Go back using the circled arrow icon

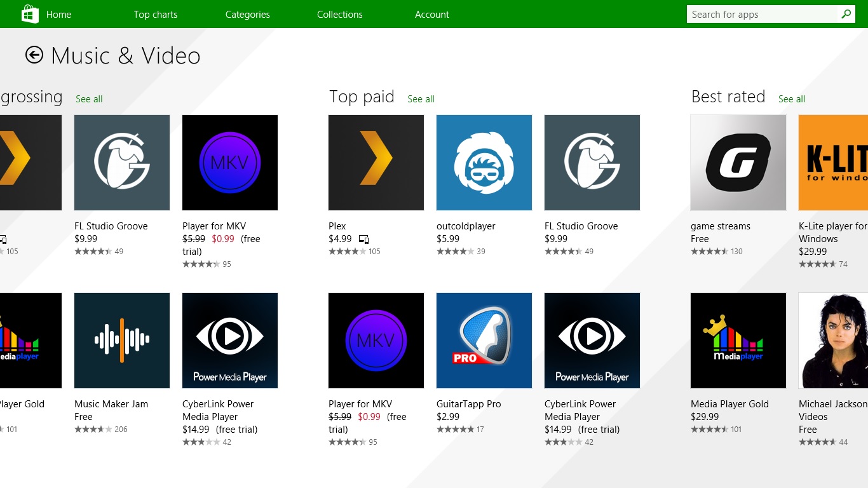(34, 55)
